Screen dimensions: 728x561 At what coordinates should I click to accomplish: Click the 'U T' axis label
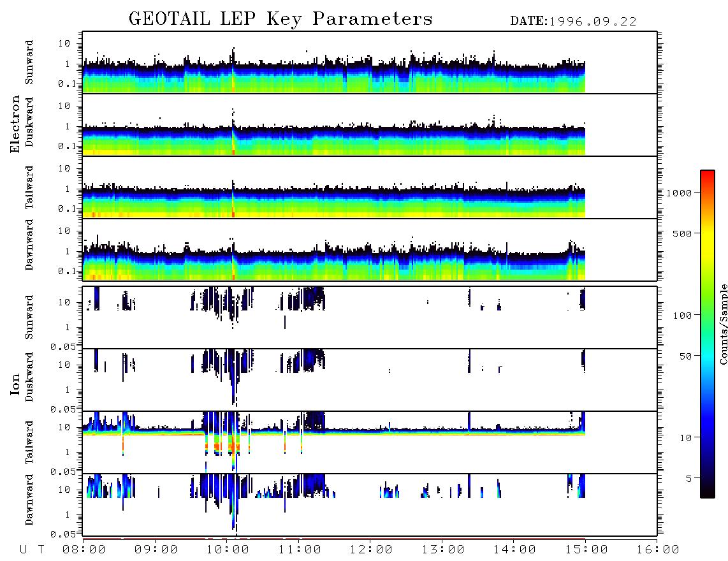pos(32,550)
